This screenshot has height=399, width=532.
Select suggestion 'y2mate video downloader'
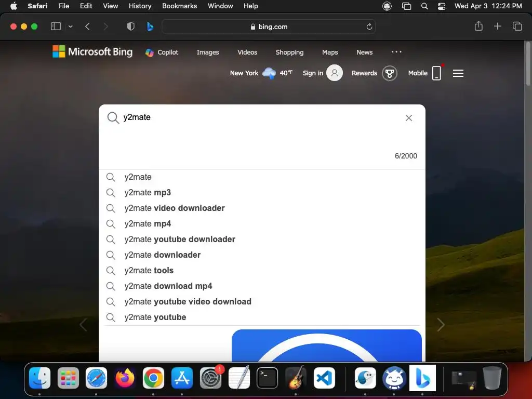click(x=262, y=208)
